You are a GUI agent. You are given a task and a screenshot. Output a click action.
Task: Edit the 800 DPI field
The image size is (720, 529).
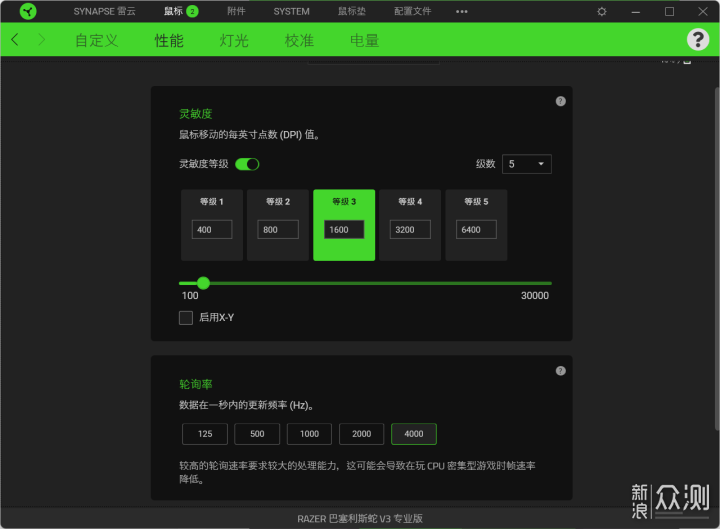click(278, 230)
